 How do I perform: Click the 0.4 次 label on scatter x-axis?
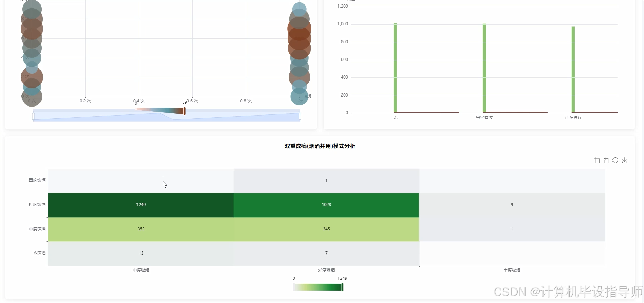139,101
